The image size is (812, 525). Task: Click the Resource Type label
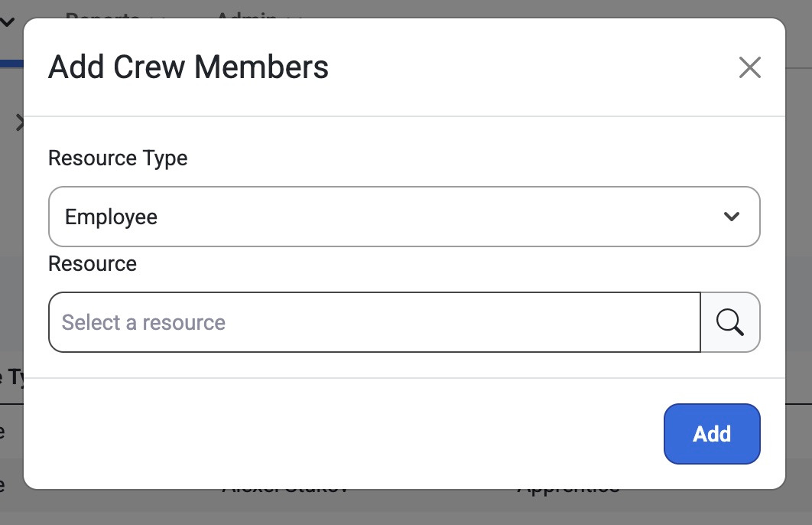(118, 158)
